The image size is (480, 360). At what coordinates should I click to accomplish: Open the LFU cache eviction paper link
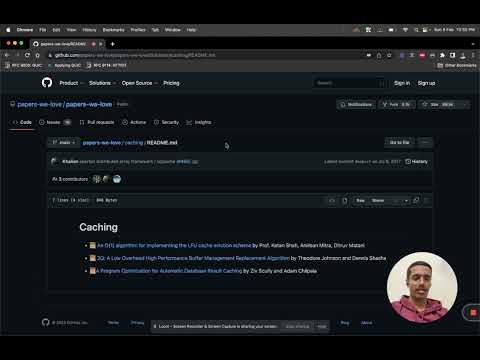(x=174, y=245)
